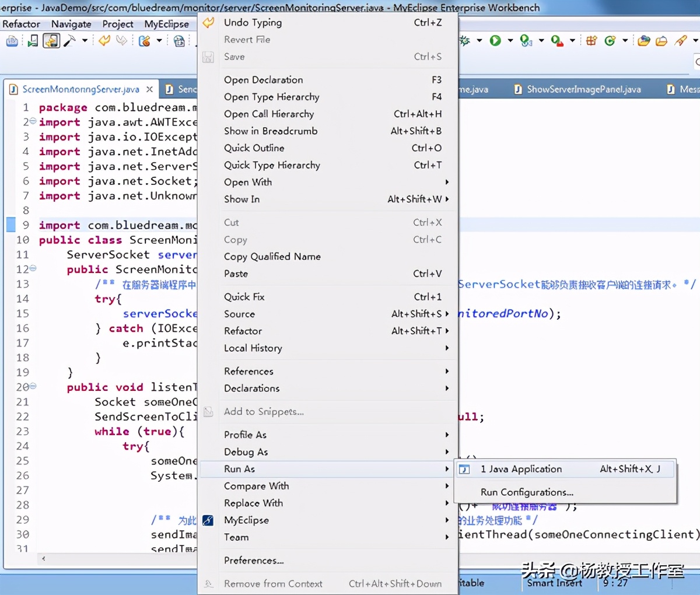700x595 pixels.
Task: Collapse the constructor fold at line 12
Action: [x=33, y=268]
